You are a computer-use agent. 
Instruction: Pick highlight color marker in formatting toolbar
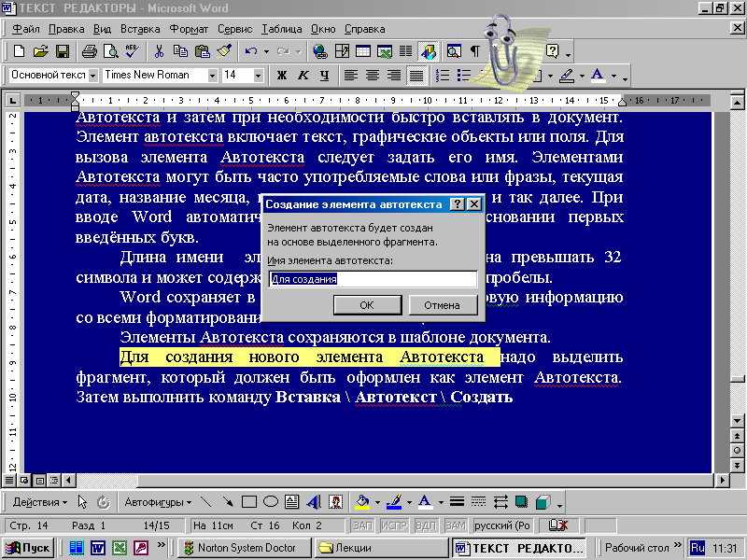point(567,76)
